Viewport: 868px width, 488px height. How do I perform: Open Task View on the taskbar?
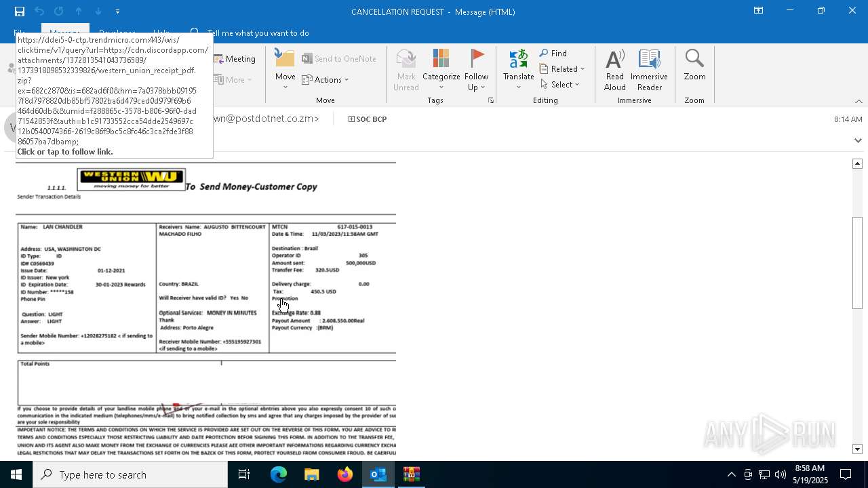click(x=244, y=474)
